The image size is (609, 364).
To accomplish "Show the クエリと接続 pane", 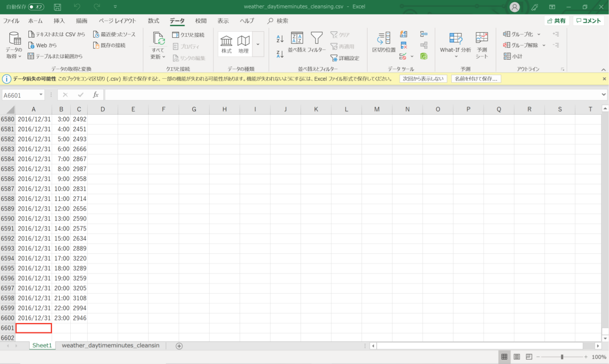I will tap(188, 35).
